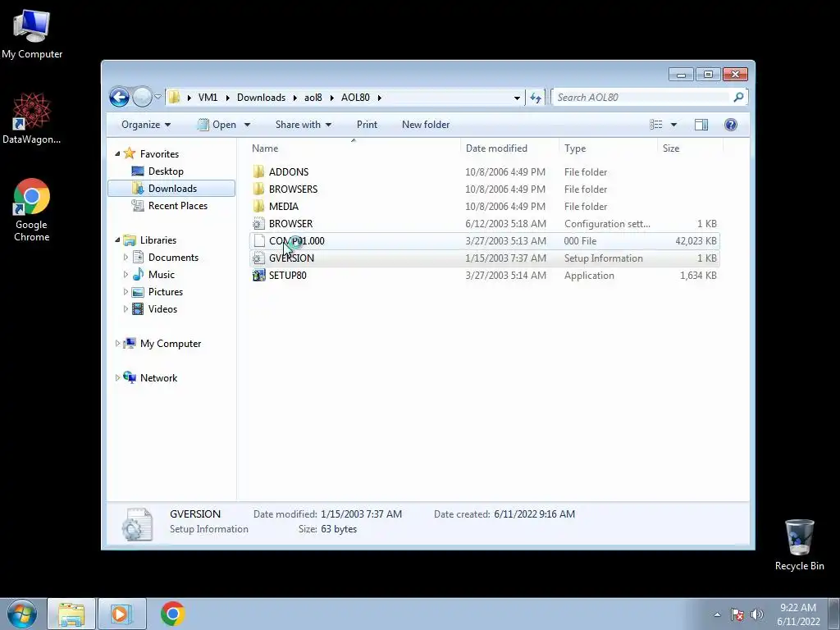Open the address bar history dropdown

(x=517, y=98)
